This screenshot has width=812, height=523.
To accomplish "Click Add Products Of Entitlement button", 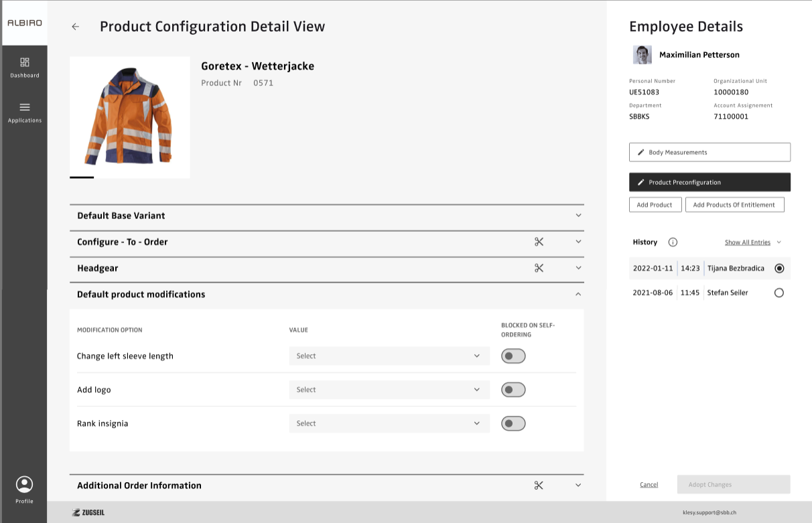I will click(734, 205).
